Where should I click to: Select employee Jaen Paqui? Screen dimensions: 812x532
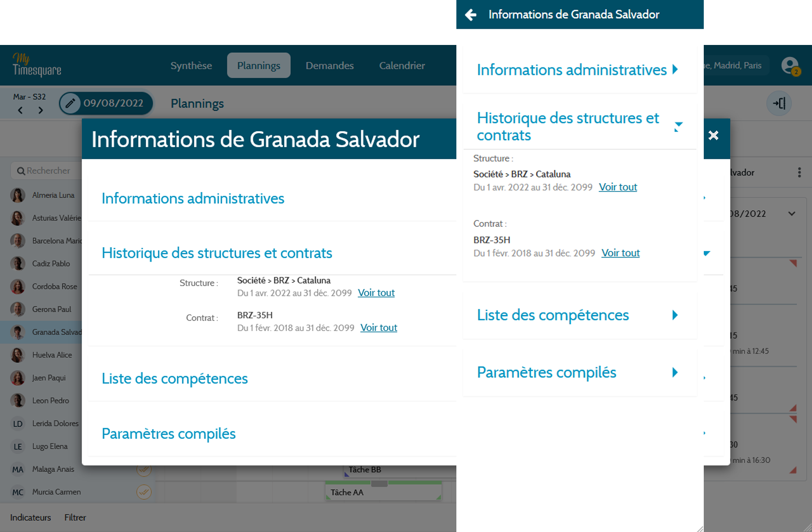pyautogui.click(x=41, y=377)
